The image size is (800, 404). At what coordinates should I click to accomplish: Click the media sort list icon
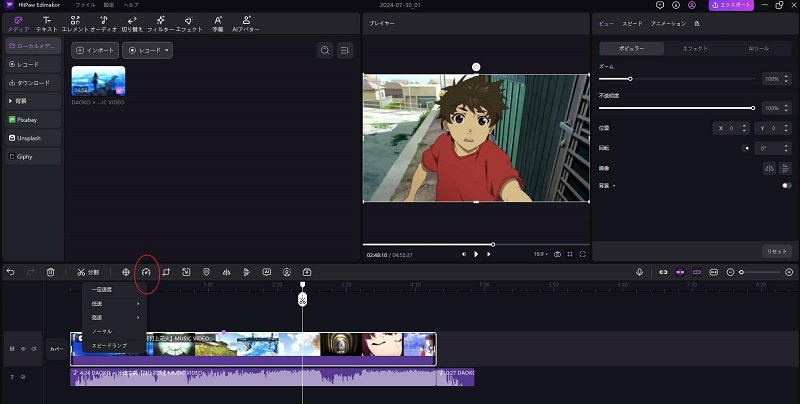(345, 50)
